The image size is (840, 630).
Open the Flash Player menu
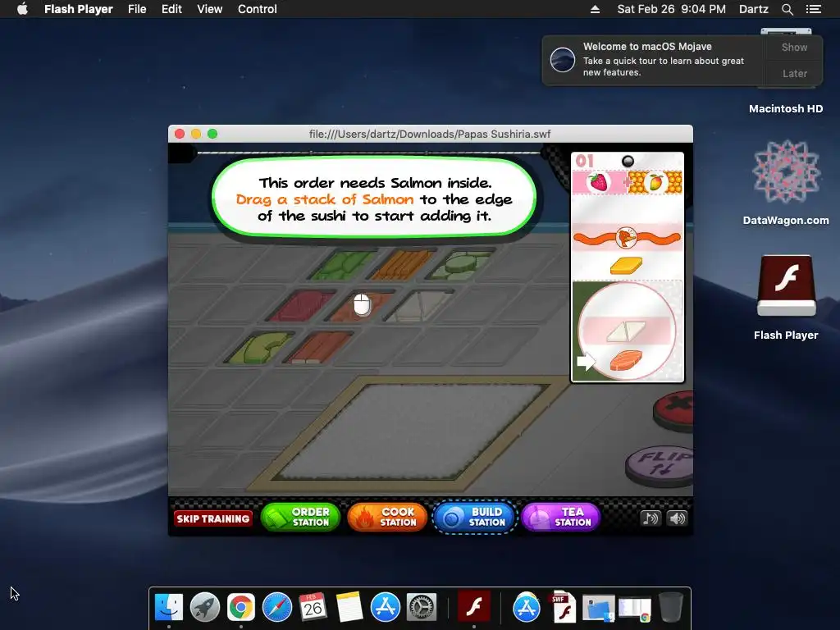78,9
